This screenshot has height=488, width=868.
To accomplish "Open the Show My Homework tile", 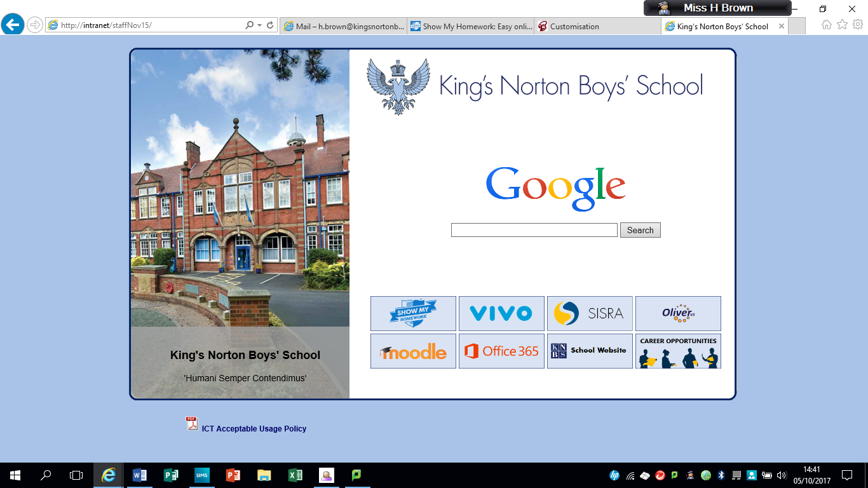I will click(413, 313).
